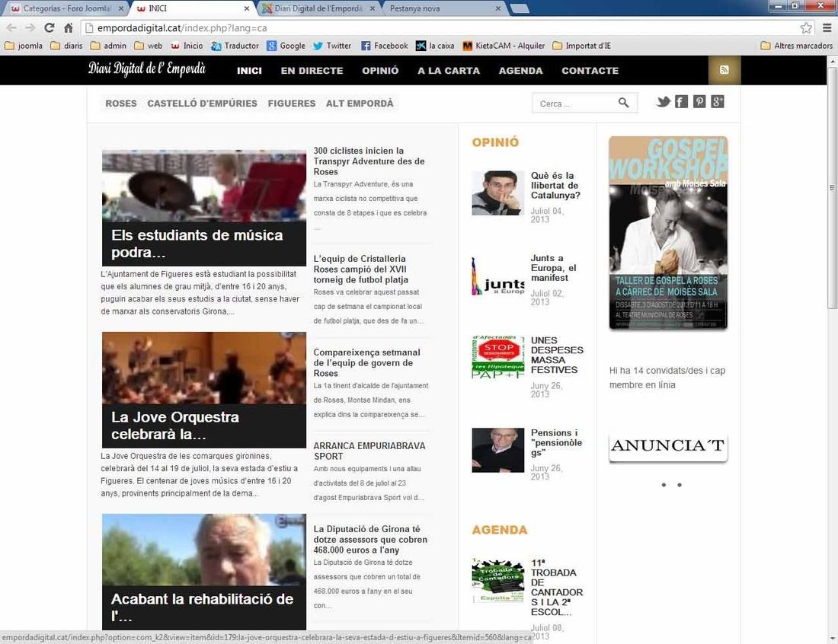Open the Importat d'IE bookmark folder

[x=581, y=46]
